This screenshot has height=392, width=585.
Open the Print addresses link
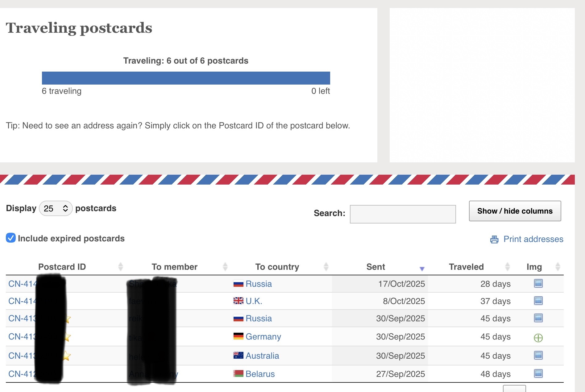pos(533,239)
